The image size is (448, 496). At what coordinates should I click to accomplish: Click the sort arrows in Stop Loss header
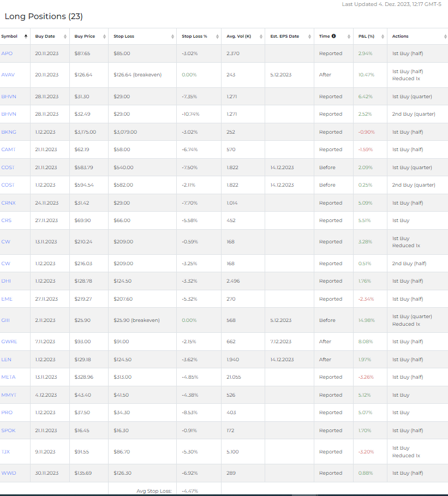[x=172, y=37]
